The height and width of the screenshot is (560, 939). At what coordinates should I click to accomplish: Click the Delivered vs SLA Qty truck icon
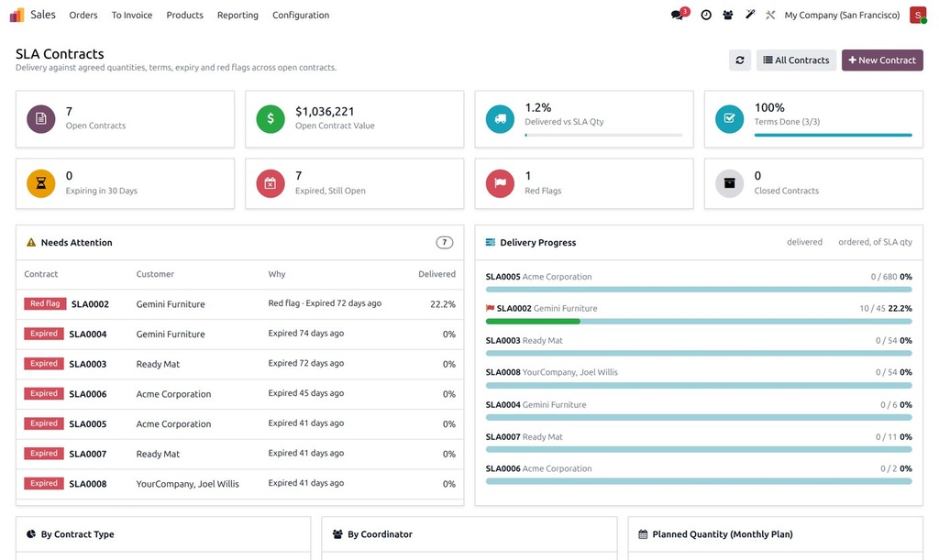click(500, 118)
